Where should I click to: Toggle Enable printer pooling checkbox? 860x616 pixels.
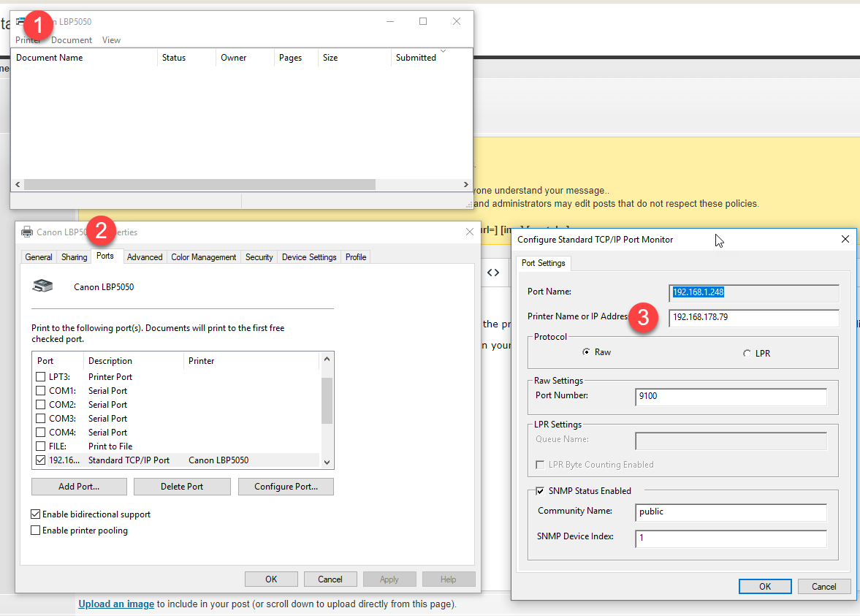click(36, 531)
